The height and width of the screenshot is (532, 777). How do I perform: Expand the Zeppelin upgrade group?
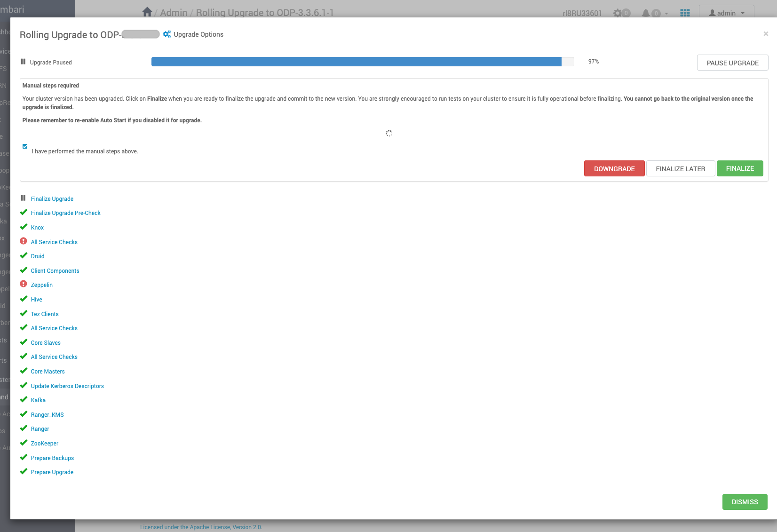click(x=42, y=285)
